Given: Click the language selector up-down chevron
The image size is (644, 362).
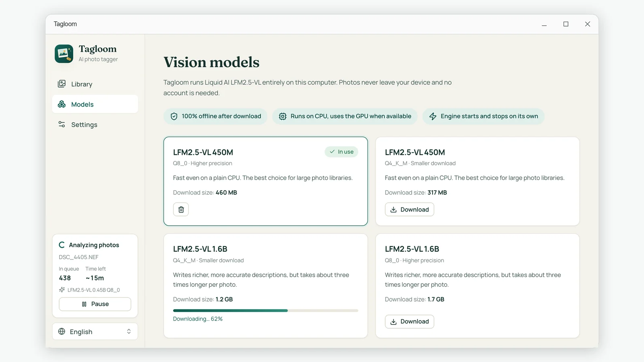Looking at the screenshot, I should point(129,331).
